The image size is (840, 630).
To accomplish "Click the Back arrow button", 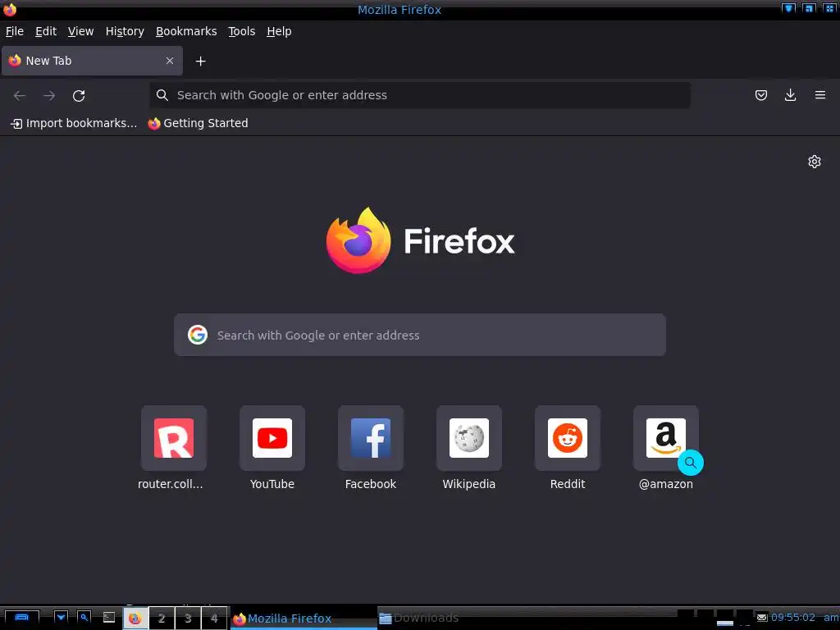I will tap(20, 95).
